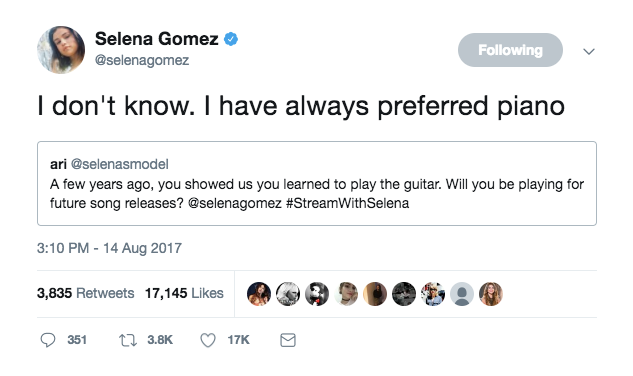
Task: Open the 17,145 Likes list
Action: tap(184, 293)
